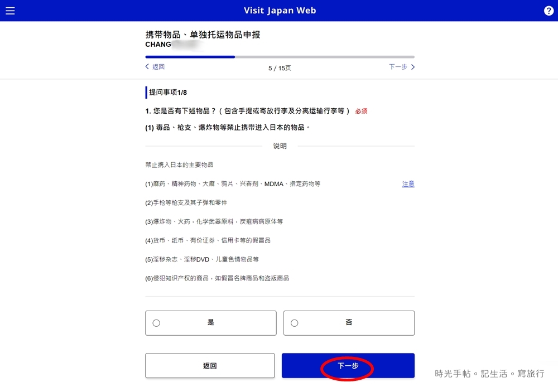Click item (5) 淫秽杂志 text
This screenshot has height=392, width=558.
[x=202, y=259]
